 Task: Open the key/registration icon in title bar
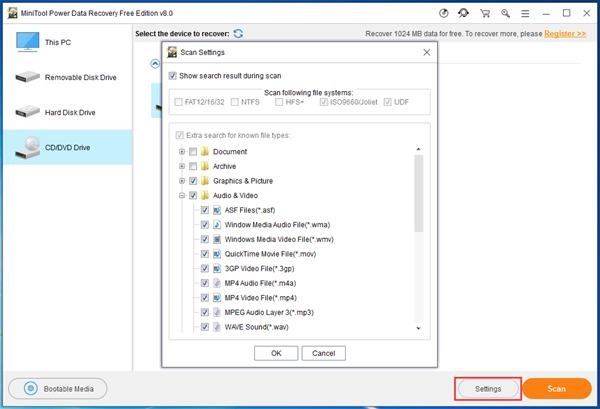click(x=505, y=13)
